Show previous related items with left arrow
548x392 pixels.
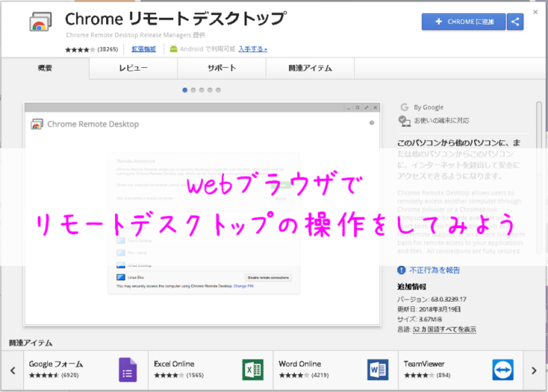13,371
